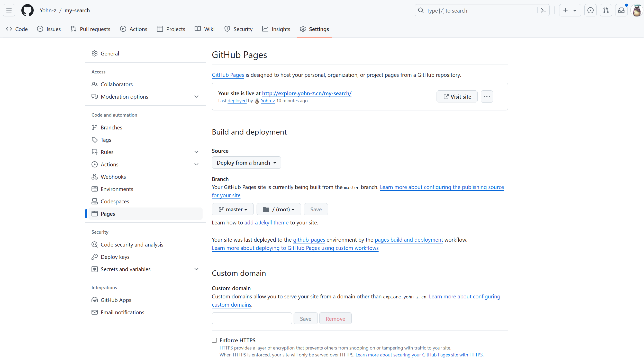
Task: Open the GitHub Pages intro link
Action: click(228, 75)
